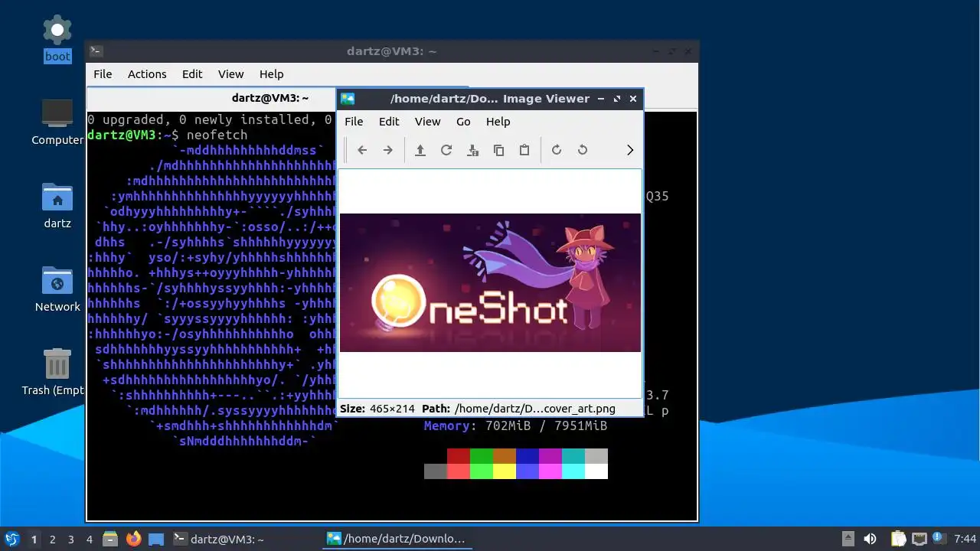Open the terminal File menu

[x=103, y=74]
